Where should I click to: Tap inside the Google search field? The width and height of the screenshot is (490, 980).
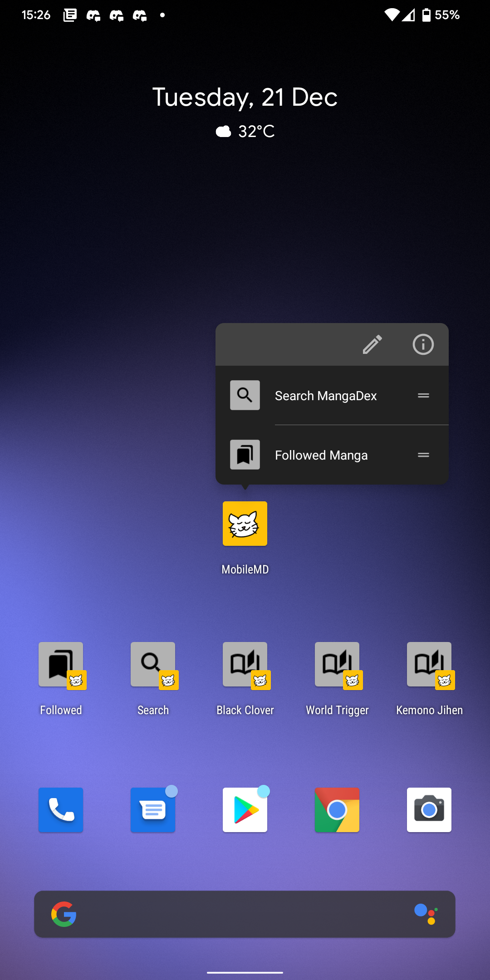[x=245, y=914]
